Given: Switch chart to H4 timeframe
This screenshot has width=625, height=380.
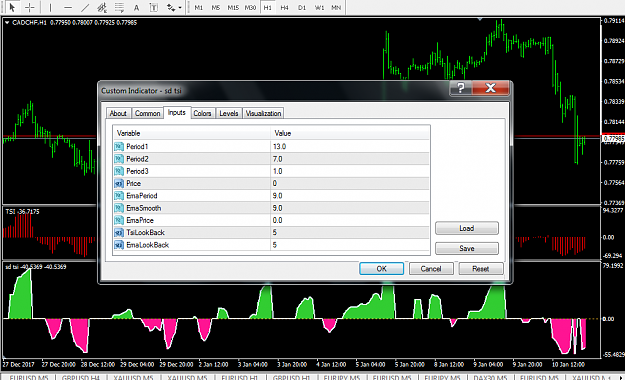Looking at the screenshot, I should (x=284, y=7).
